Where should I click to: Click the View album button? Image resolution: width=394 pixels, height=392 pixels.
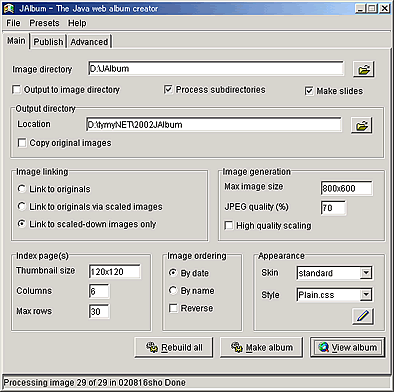pos(348,347)
